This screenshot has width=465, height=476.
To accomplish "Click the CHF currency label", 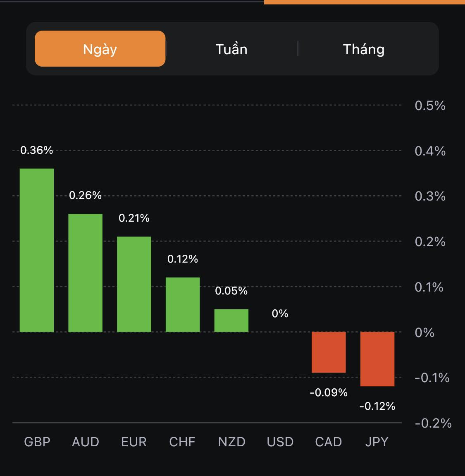I will point(182,442).
